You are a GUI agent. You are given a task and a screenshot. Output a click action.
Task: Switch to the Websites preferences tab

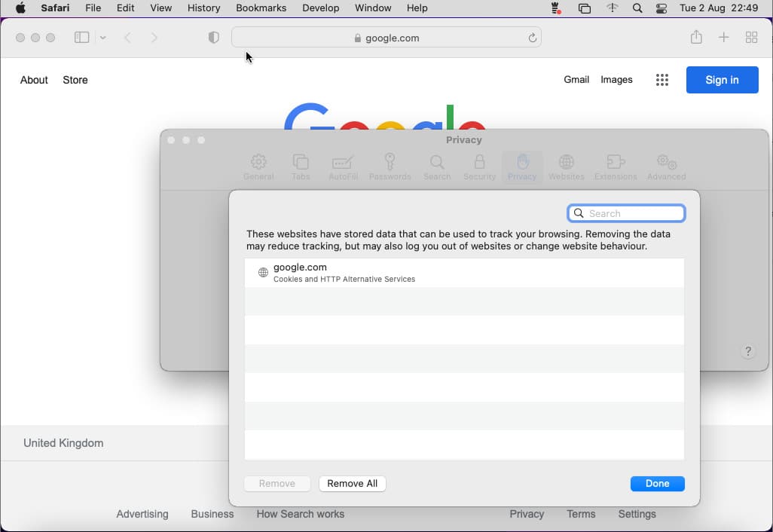coord(566,167)
